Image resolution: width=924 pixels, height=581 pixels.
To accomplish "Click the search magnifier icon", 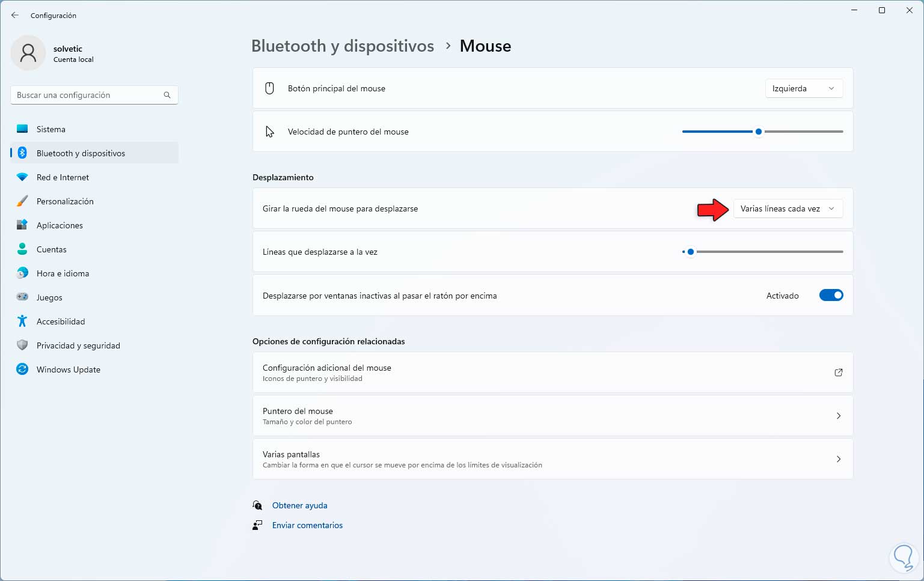I will (x=167, y=95).
